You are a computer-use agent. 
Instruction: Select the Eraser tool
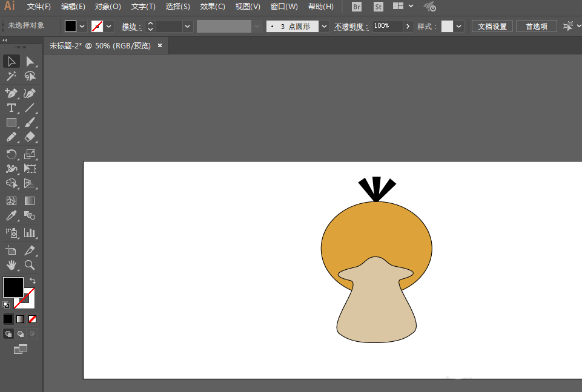(x=30, y=137)
